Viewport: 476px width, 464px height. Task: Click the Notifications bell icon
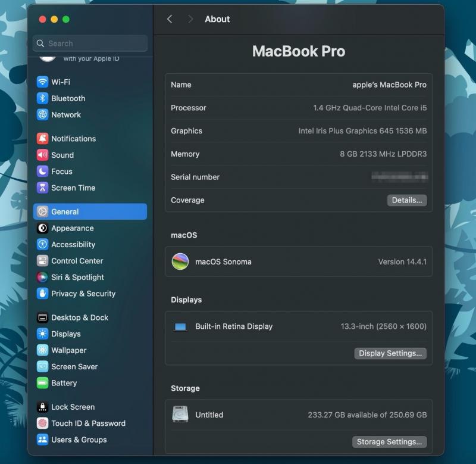click(42, 139)
